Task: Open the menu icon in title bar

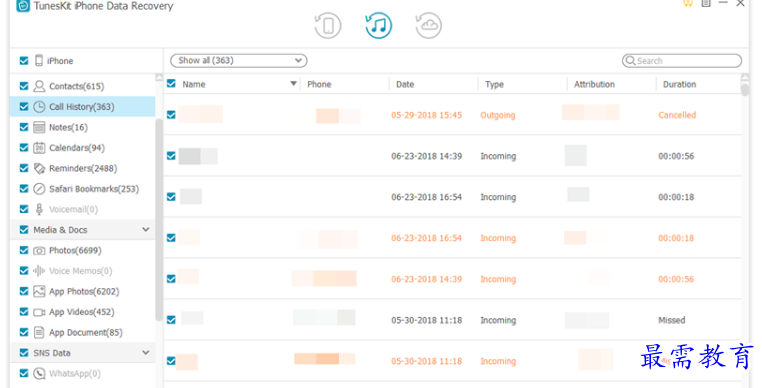Action: pos(706,3)
